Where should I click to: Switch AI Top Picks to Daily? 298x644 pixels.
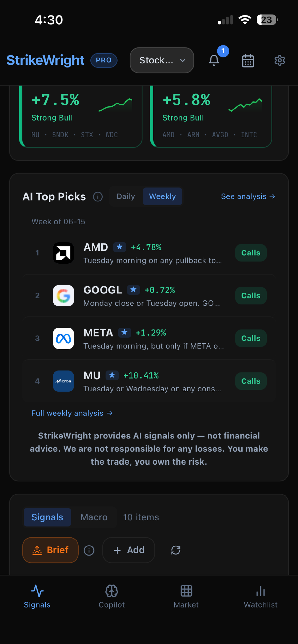pos(126,196)
